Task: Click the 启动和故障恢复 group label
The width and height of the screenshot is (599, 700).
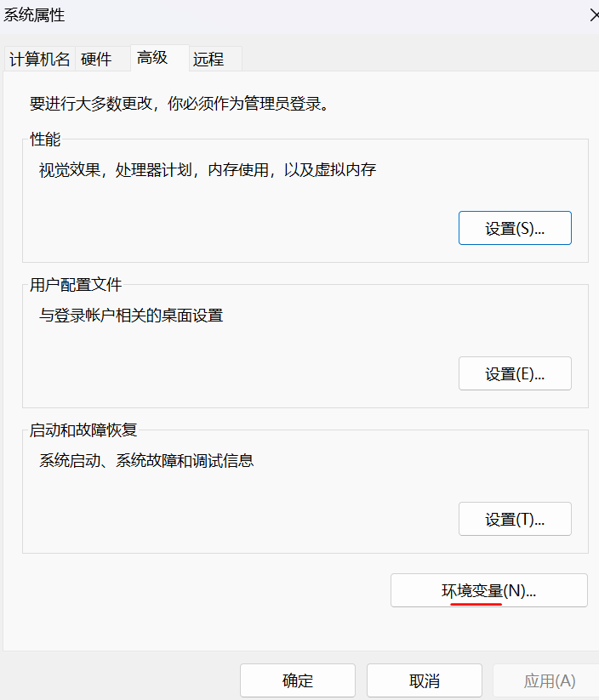Action: click(83, 430)
